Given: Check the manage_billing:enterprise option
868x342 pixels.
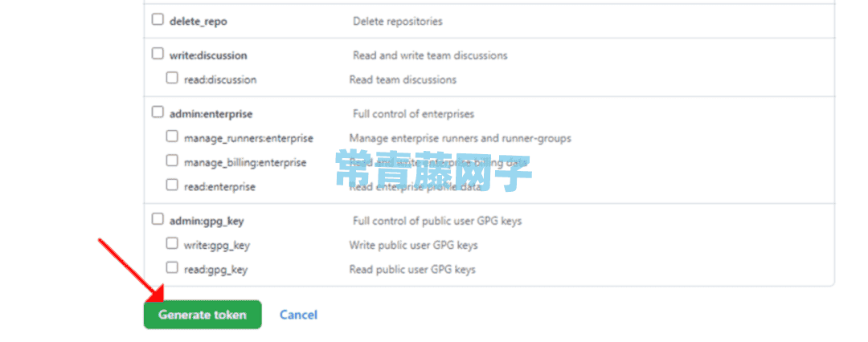Looking at the screenshot, I should pyautogui.click(x=172, y=161).
